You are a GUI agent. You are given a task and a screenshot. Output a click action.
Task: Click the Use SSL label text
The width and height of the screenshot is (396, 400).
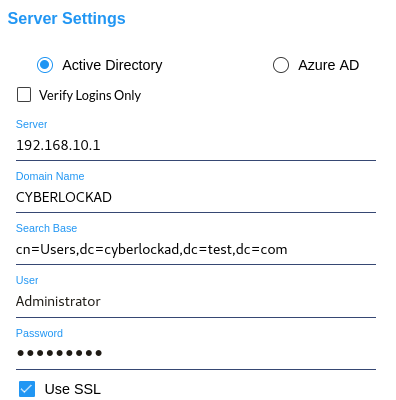tap(73, 389)
